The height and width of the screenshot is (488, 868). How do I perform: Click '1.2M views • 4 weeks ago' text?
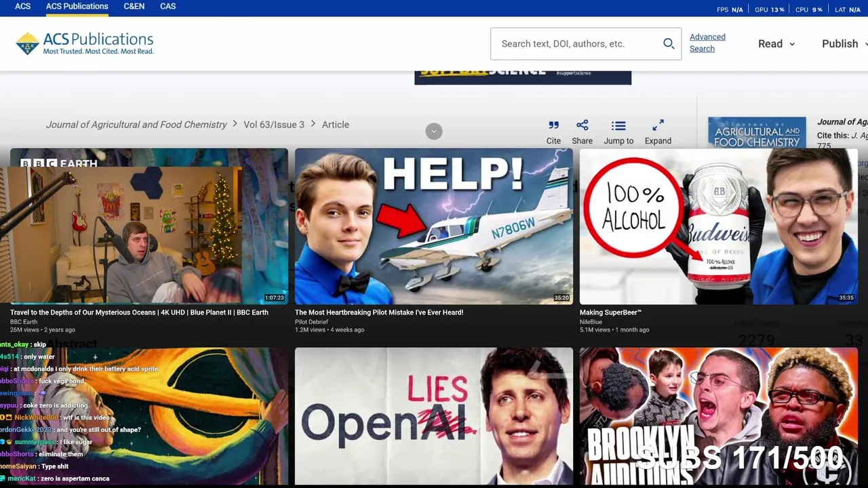tap(330, 330)
